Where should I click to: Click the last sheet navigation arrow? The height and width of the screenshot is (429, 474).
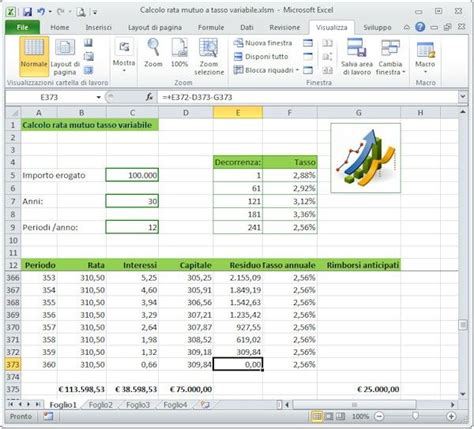(37, 405)
